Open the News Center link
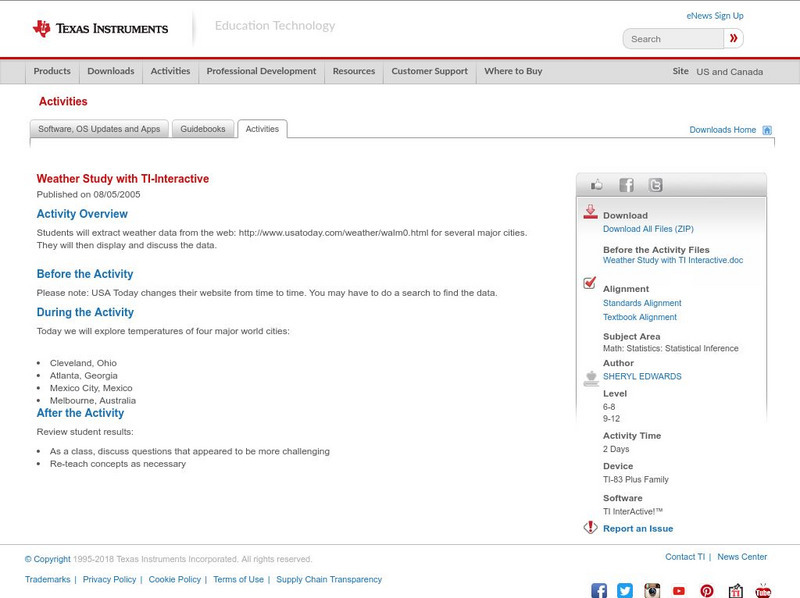 pyautogui.click(x=742, y=557)
